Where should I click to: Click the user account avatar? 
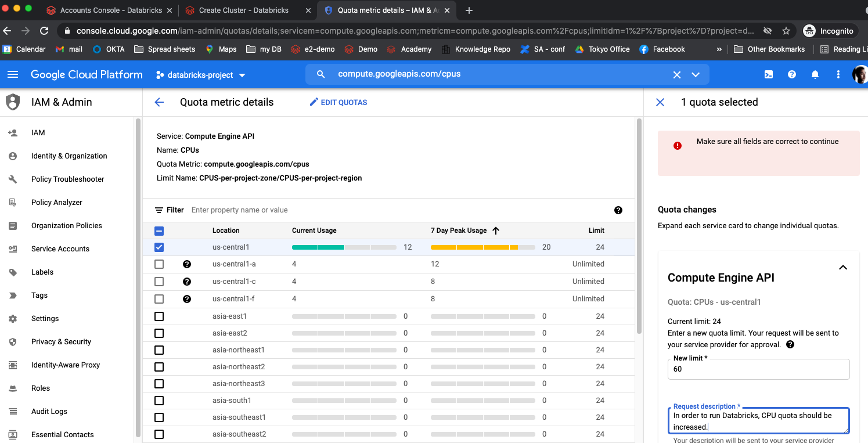860,74
